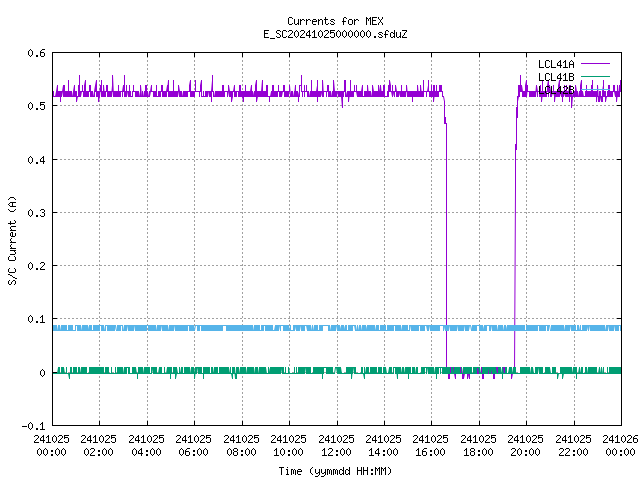The height and width of the screenshot is (480, 640).
Task: Click the green LCL41B legend line sample
Action: point(595,76)
